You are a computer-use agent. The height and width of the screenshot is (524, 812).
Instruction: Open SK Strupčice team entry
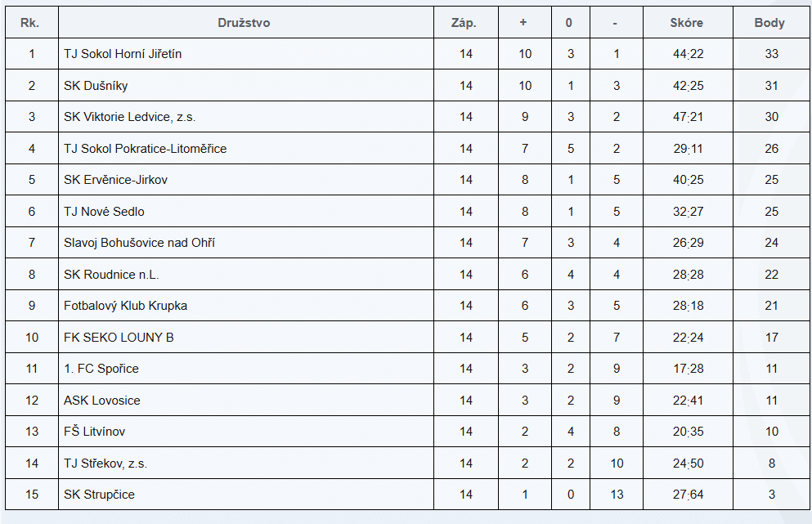click(99, 495)
